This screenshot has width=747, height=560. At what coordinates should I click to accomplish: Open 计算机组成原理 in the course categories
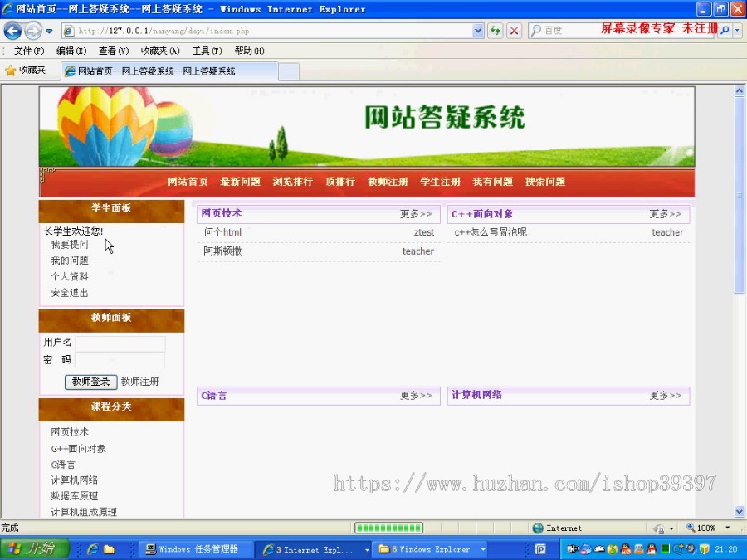point(84,512)
